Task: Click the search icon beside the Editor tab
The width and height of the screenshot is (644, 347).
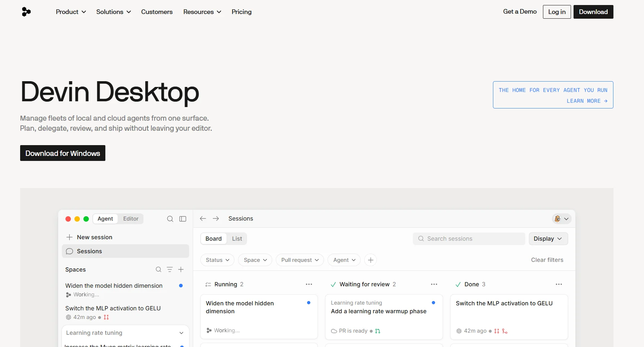Action: (170, 219)
